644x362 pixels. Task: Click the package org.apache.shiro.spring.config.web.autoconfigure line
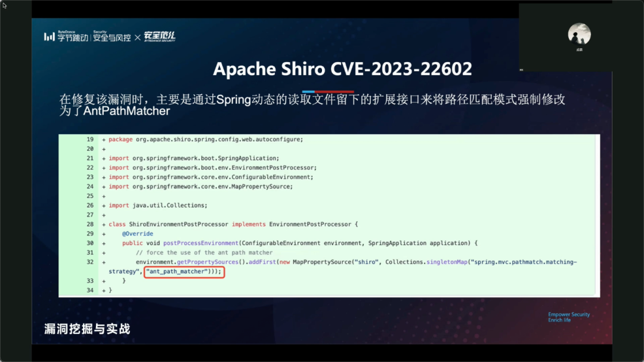point(206,140)
